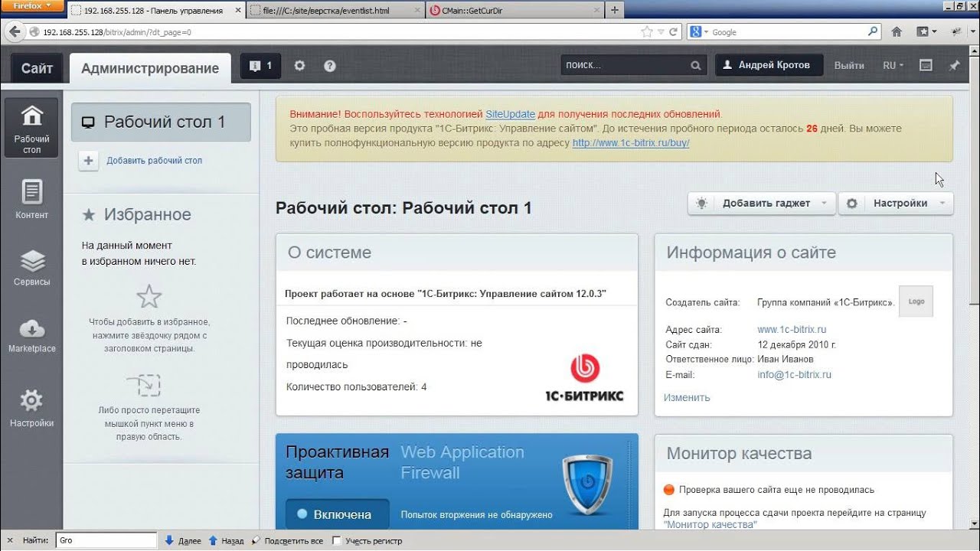Open the Рабочий стол sidebar section

pos(31,128)
